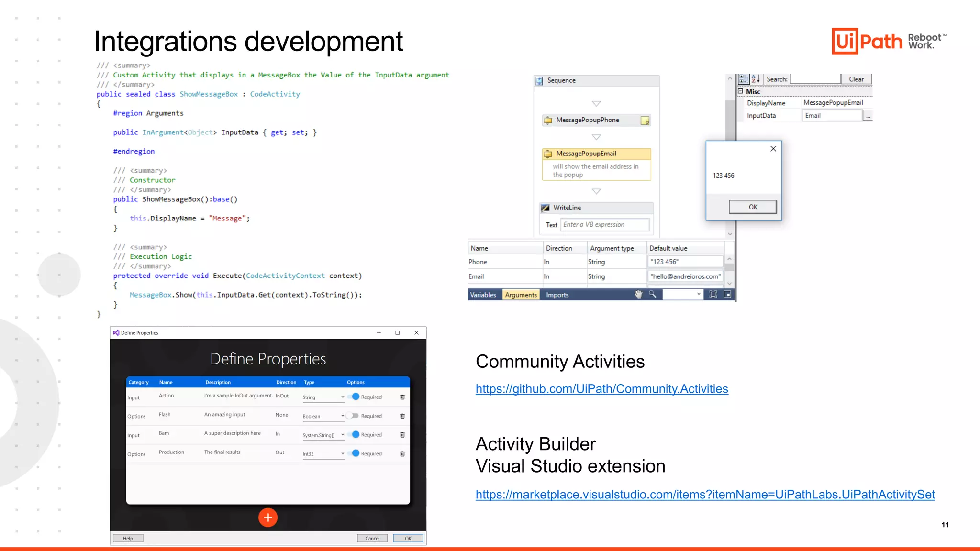Screen dimensions: 980x551
Task: Click insertion arrow above WriteLine
Action: tap(596, 191)
